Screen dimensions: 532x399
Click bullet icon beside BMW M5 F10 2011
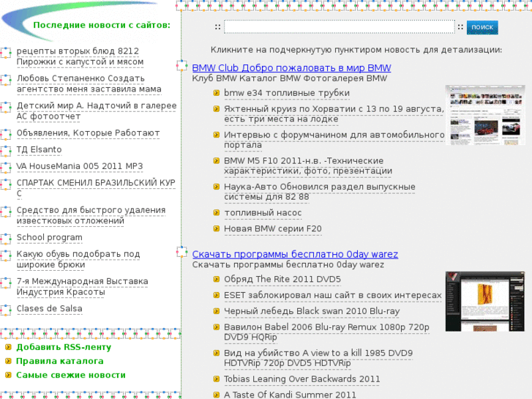[x=217, y=160]
